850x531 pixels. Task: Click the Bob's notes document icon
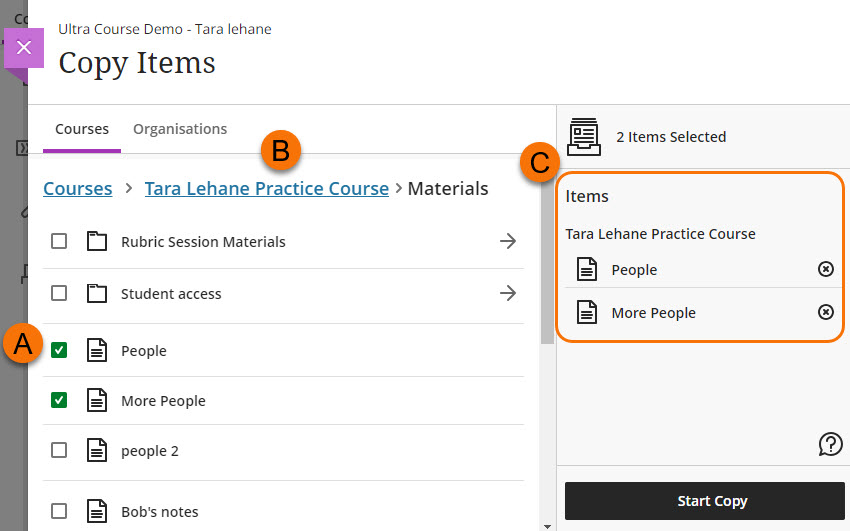[x=96, y=511]
